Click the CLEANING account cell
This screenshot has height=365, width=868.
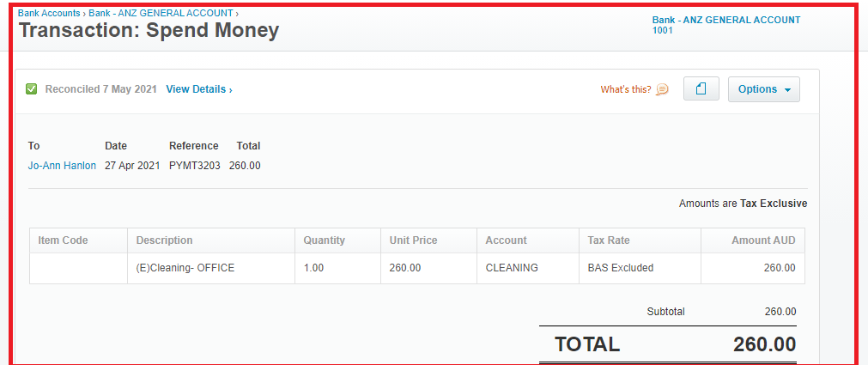(x=527, y=268)
